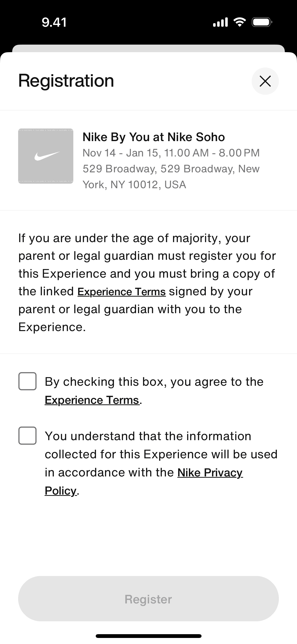
Task: Tap the dimmed gray card behind the sheet
Action: coord(148,48)
